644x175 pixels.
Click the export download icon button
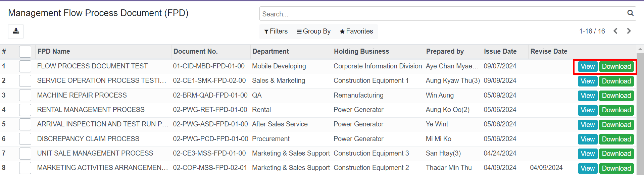click(16, 31)
